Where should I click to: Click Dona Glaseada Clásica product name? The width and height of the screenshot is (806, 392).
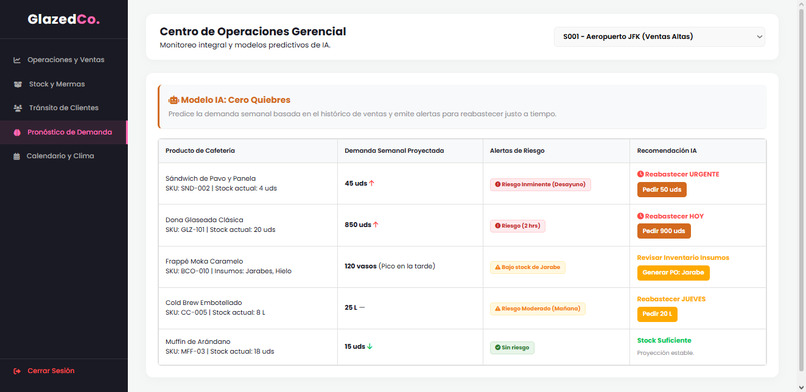[205, 220]
